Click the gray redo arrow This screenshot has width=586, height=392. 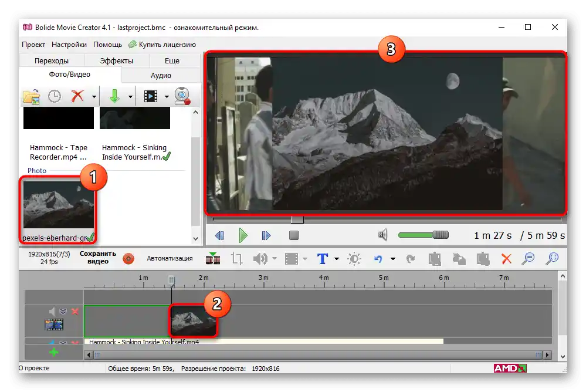(x=411, y=258)
